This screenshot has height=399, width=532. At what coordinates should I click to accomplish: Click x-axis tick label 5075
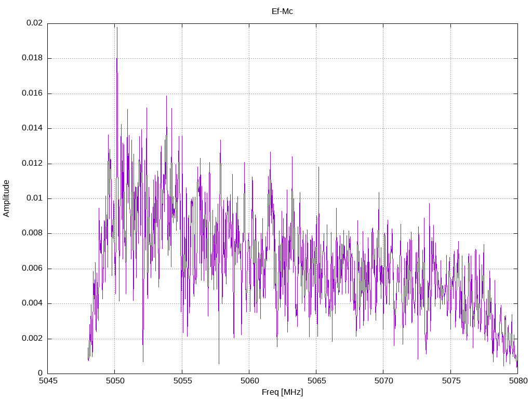click(451, 381)
